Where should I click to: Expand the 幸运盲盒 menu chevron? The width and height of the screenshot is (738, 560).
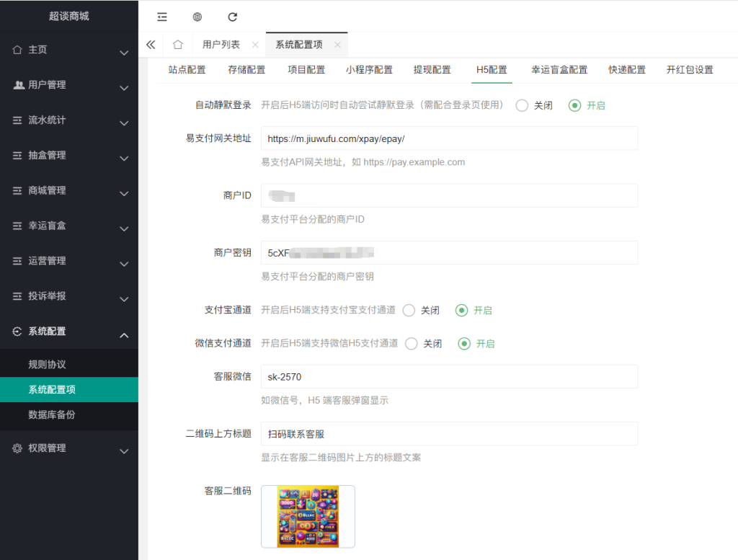coord(124,229)
